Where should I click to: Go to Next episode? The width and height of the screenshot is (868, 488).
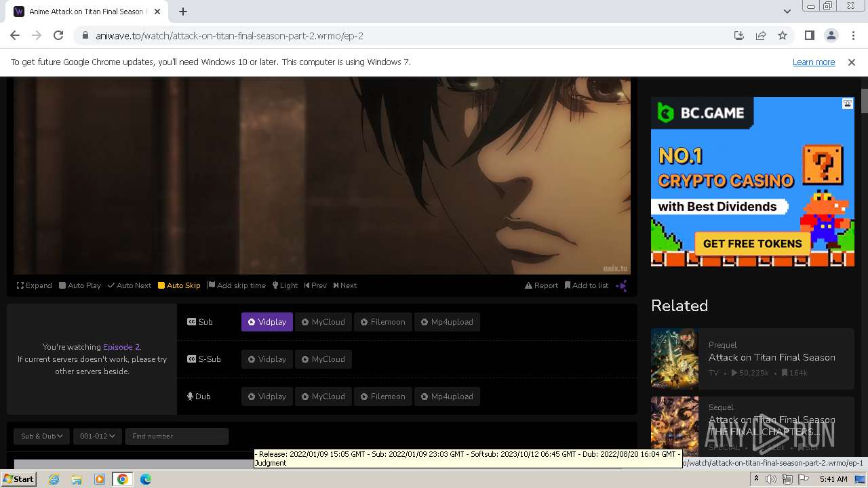[x=345, y=285]
